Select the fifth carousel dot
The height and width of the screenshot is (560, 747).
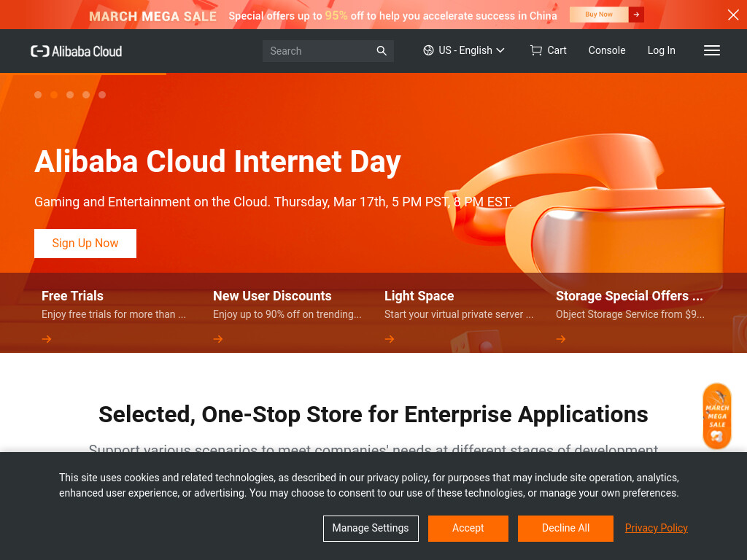click(102, 95)
